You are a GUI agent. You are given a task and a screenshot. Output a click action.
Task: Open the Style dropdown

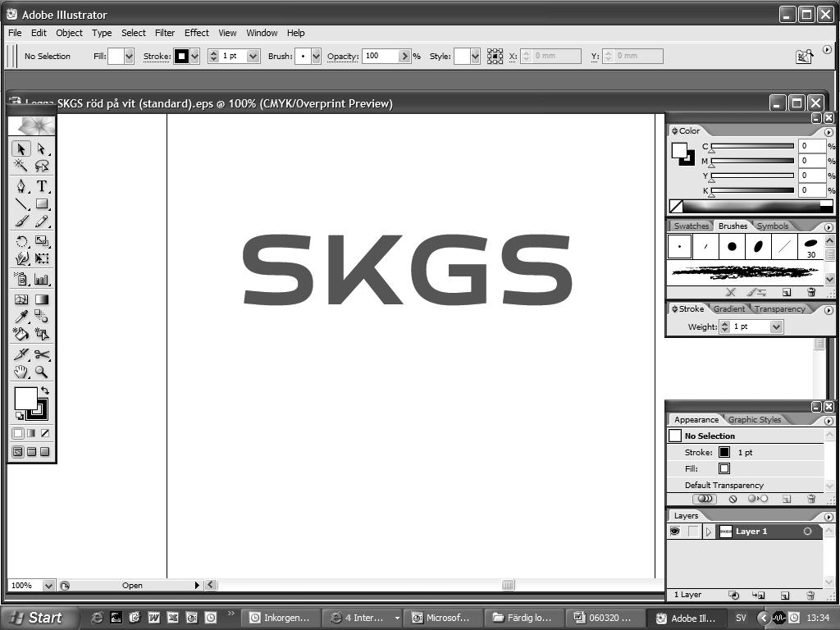[x=475, y=57]
